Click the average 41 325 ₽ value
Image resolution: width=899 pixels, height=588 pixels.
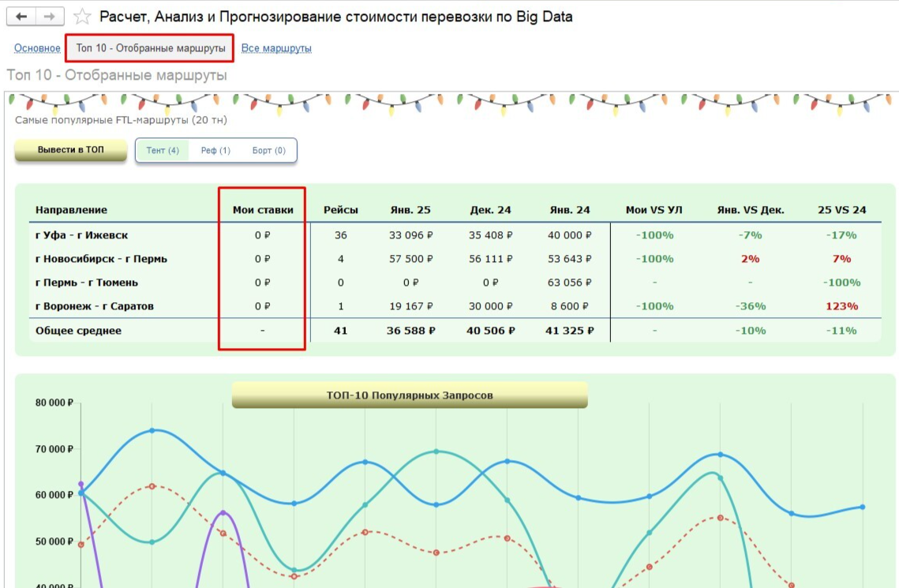click(569, 331)
